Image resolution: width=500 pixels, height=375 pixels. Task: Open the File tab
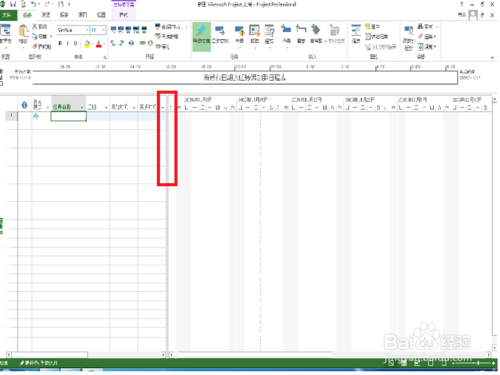point(7,15)
